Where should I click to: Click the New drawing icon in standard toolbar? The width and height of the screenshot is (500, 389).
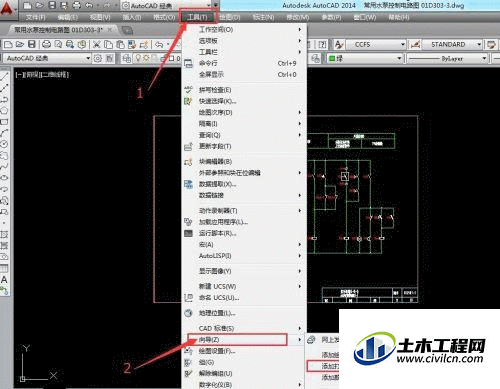[8, 44]
